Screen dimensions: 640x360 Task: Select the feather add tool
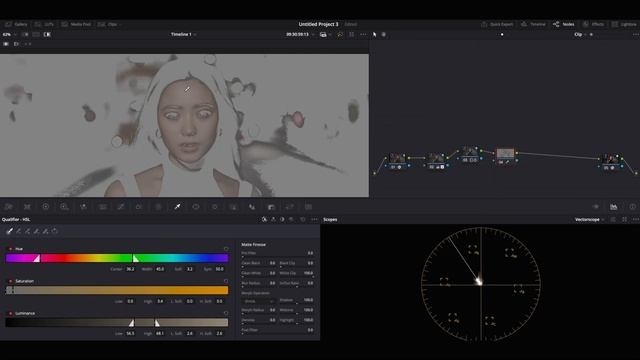click(x=46, y=231)
